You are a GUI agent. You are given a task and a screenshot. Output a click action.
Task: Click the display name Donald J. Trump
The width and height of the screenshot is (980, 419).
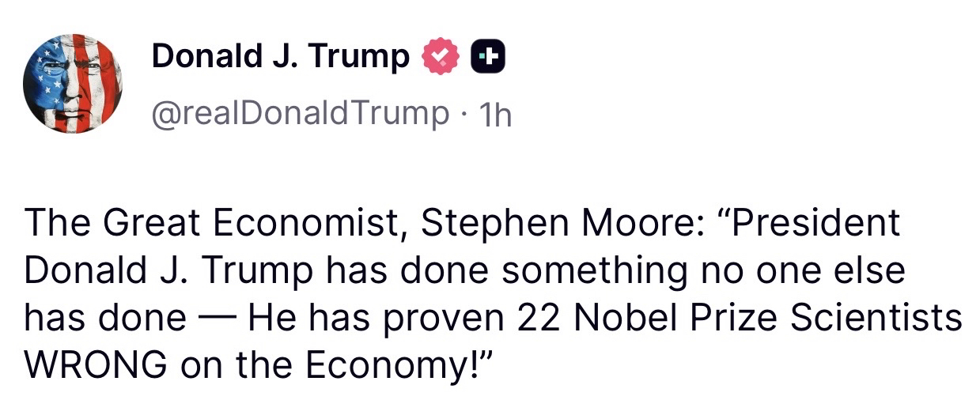click(x=280, y=56)
